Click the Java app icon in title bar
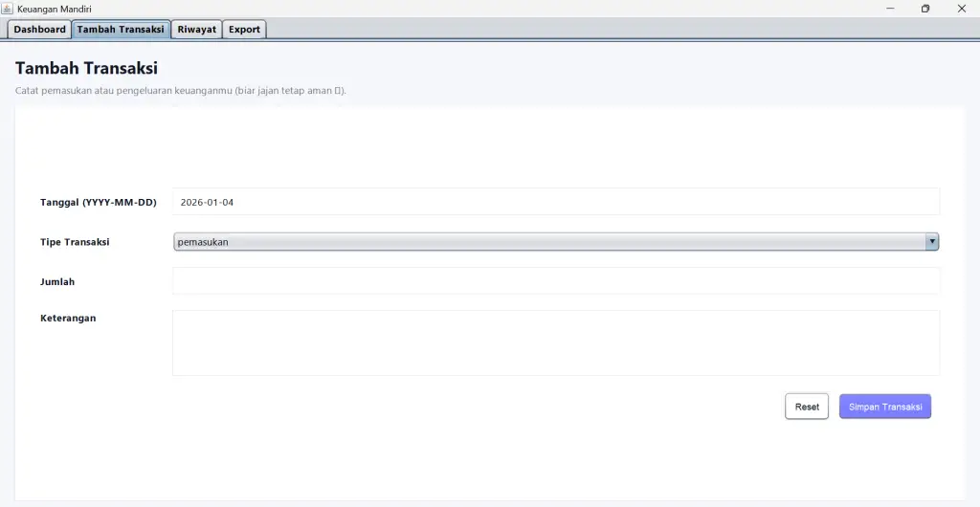Viewport: 980px width, 507px height. click(x=8, y=9)
